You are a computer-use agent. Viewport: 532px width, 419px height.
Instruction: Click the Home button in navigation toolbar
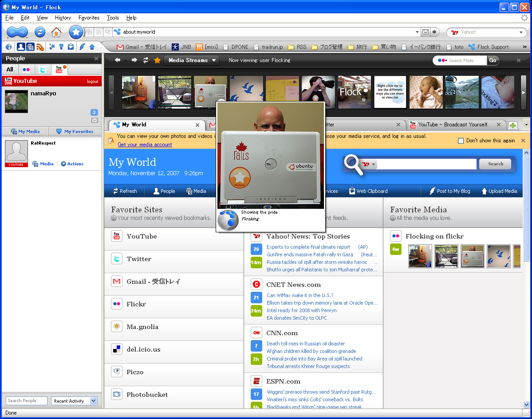(x=56, y=32)
